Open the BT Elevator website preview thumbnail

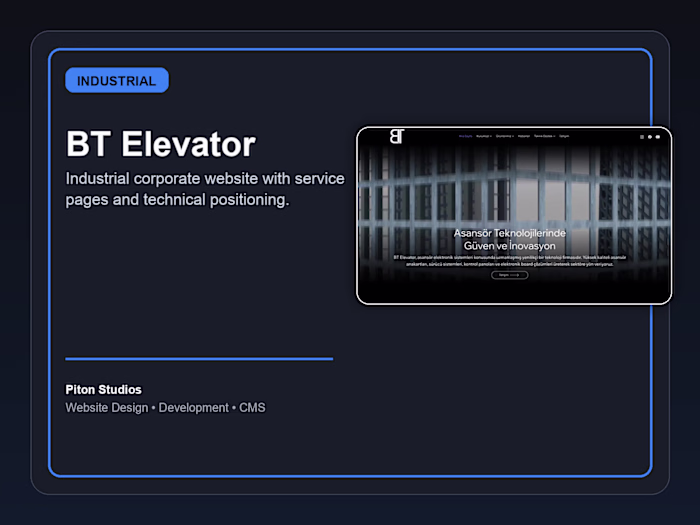pos(514,216)
